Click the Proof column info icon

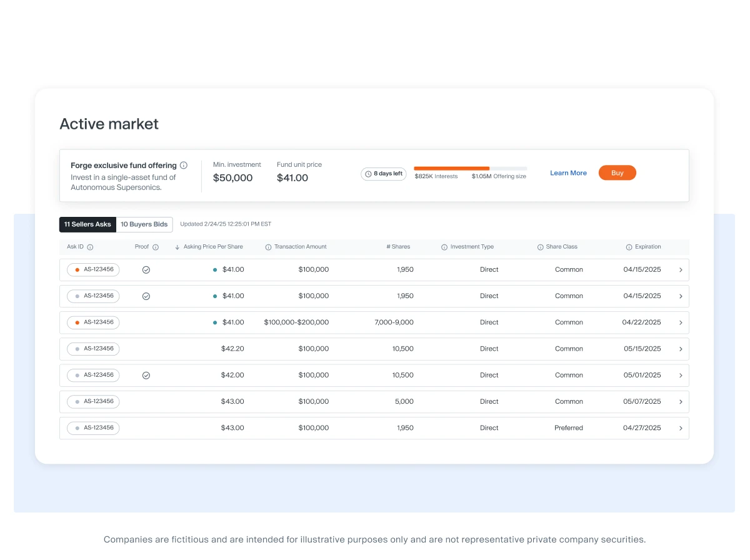(x=156, y=247)
